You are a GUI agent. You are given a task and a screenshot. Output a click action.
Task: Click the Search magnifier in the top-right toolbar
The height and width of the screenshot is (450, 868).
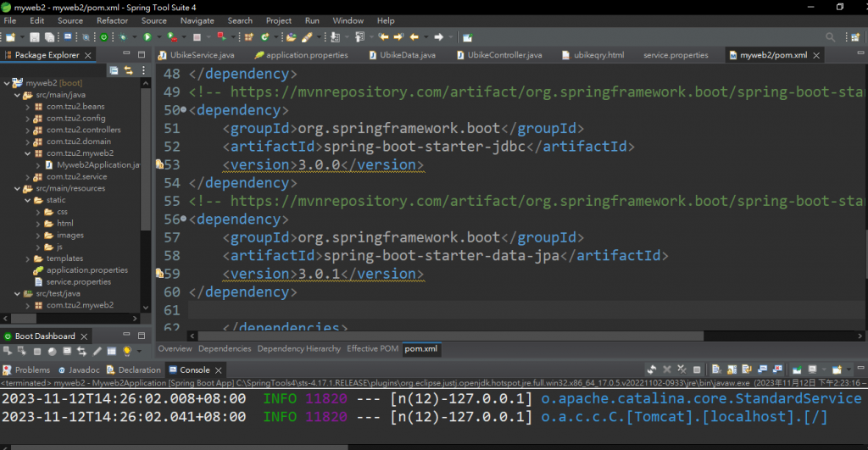point(831,37)
